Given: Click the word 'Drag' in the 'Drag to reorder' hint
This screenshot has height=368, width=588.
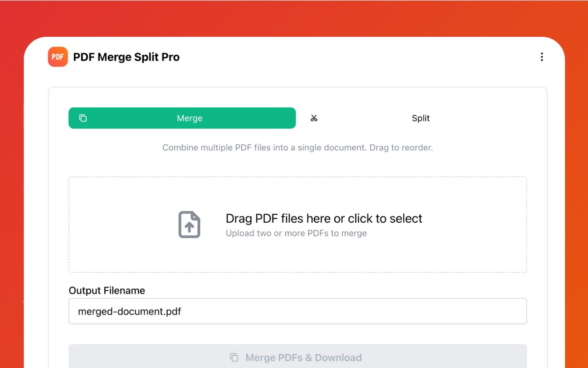Looking at the screenshot, I should [x=380, y=148].
